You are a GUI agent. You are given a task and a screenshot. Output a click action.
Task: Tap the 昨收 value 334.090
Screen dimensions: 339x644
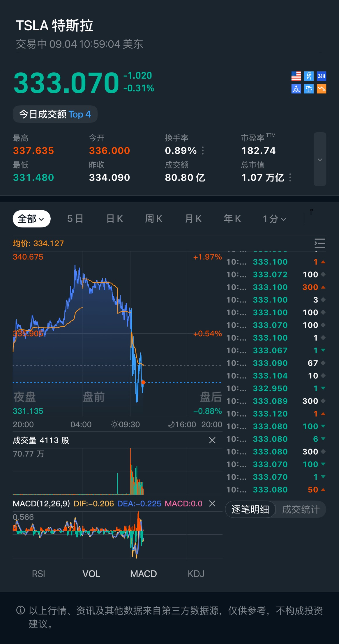110,177
